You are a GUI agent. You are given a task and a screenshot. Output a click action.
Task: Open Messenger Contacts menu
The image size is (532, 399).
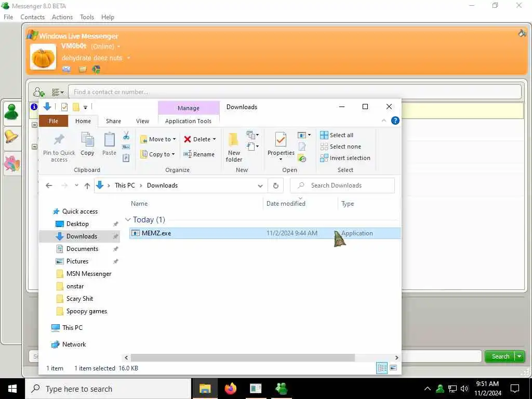click(32, 17)
